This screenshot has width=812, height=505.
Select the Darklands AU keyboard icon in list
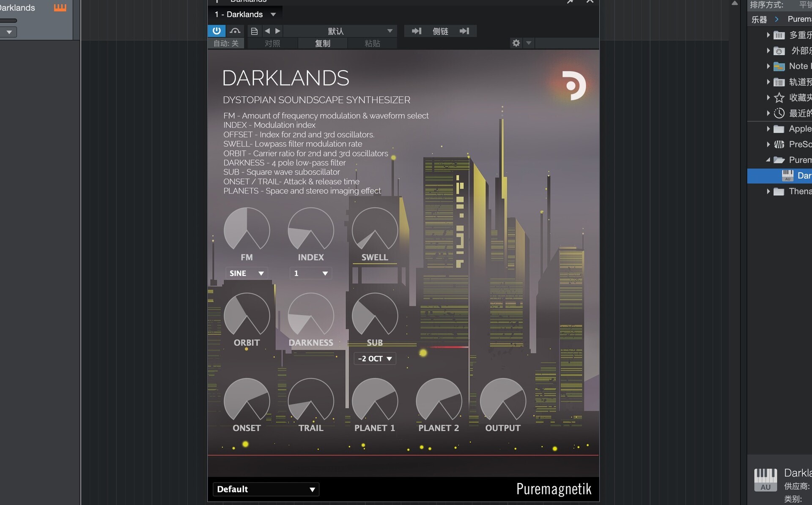(787, 175)
